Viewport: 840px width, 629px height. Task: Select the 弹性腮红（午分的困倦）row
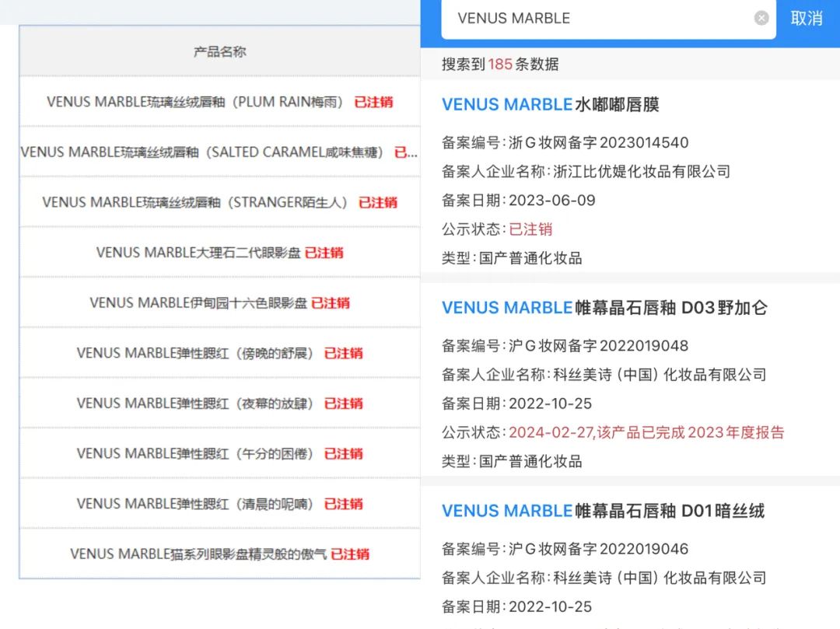(194, 453)
